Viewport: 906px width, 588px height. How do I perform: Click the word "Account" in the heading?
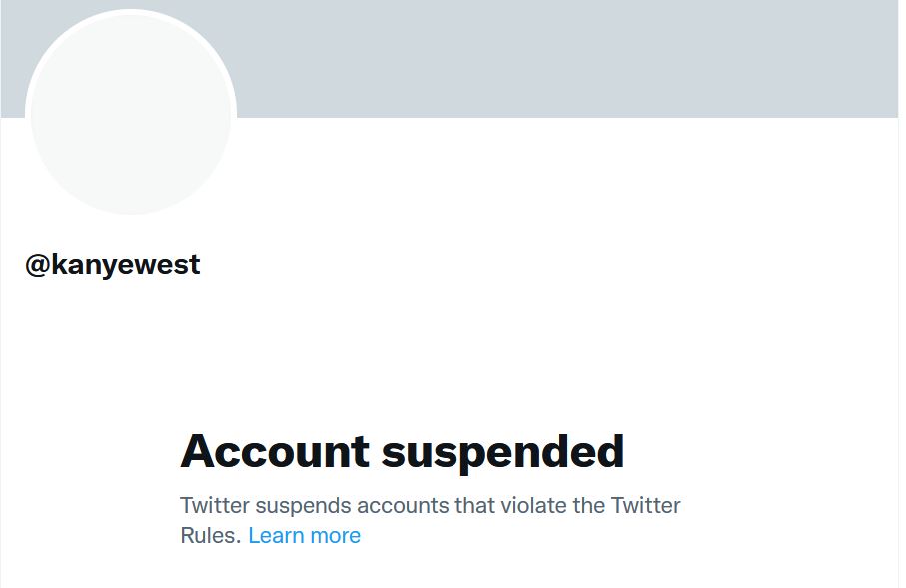coord(275,451)
